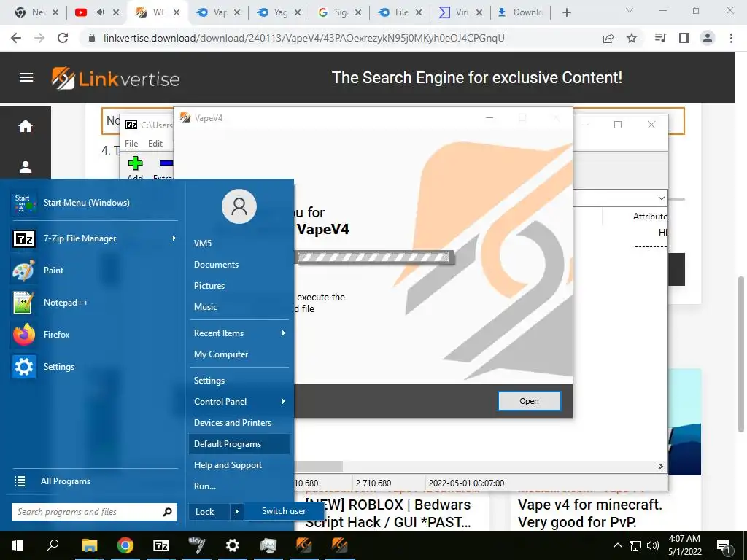Open Vape v4 for minecraft link

pos(589,513)
